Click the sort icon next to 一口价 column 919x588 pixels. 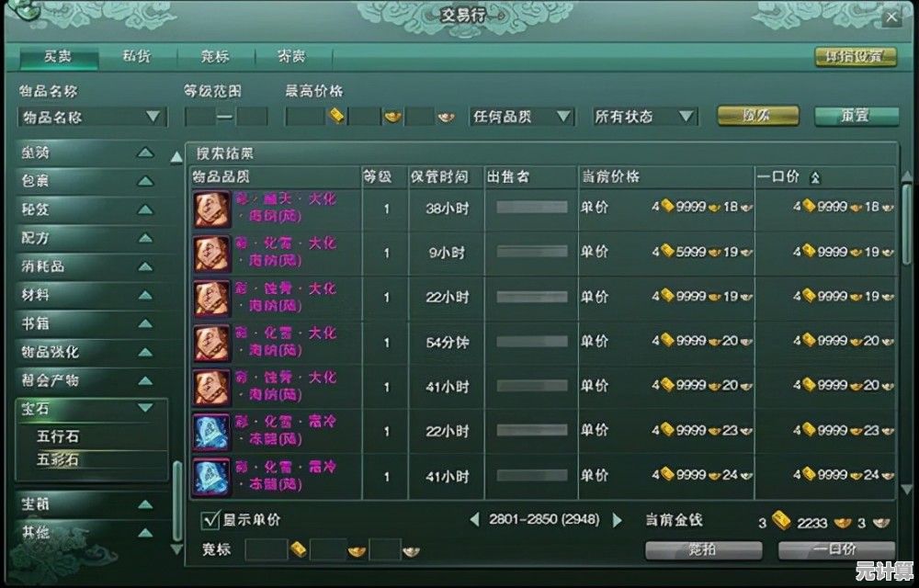814,178
